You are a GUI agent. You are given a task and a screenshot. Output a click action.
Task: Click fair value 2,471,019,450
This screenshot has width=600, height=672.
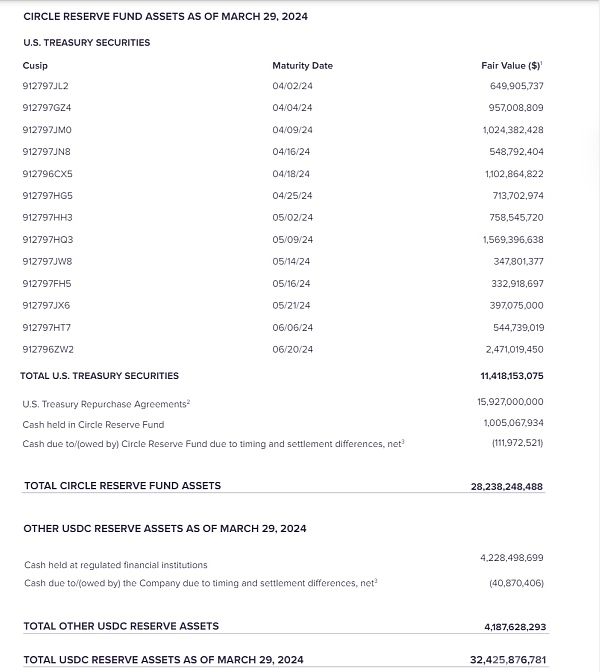pos(515,349)
